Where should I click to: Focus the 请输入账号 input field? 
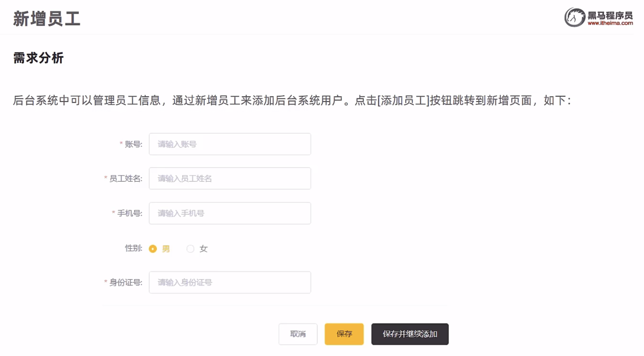coord(230,144)
